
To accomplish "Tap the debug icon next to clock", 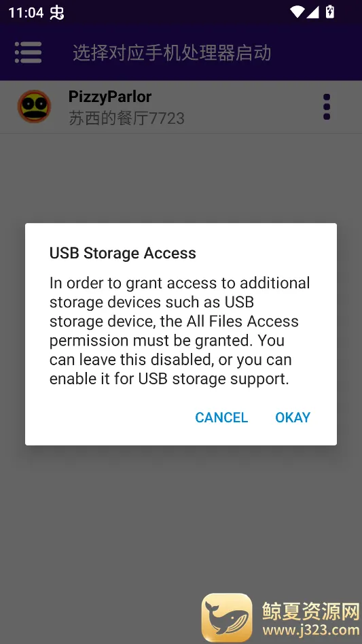I will (x=57, y=13).
